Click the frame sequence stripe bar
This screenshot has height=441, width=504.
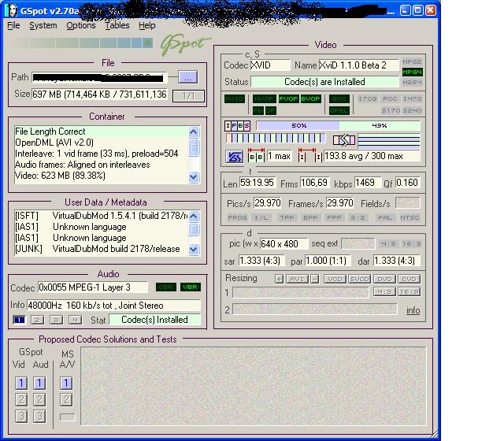coord(276,139)
